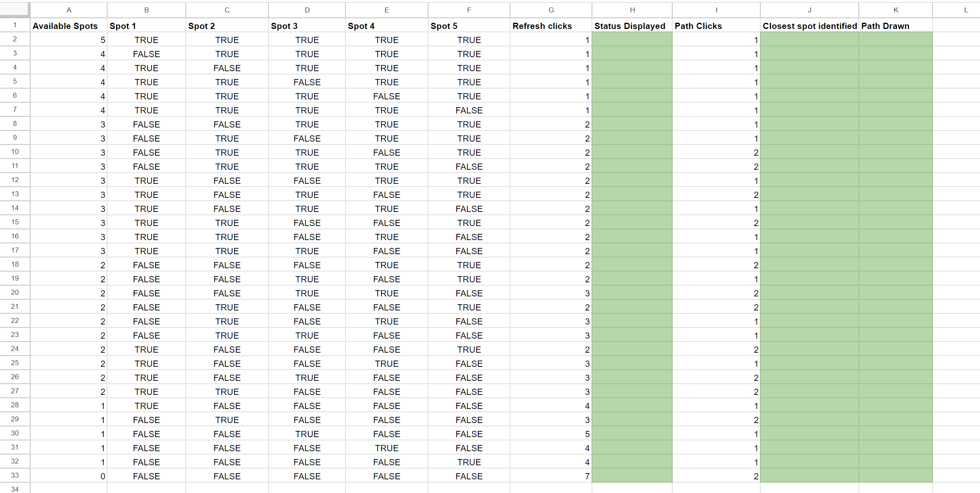Select column A header
This screenshot has width=980, height=493.
(x=69, y=10)
